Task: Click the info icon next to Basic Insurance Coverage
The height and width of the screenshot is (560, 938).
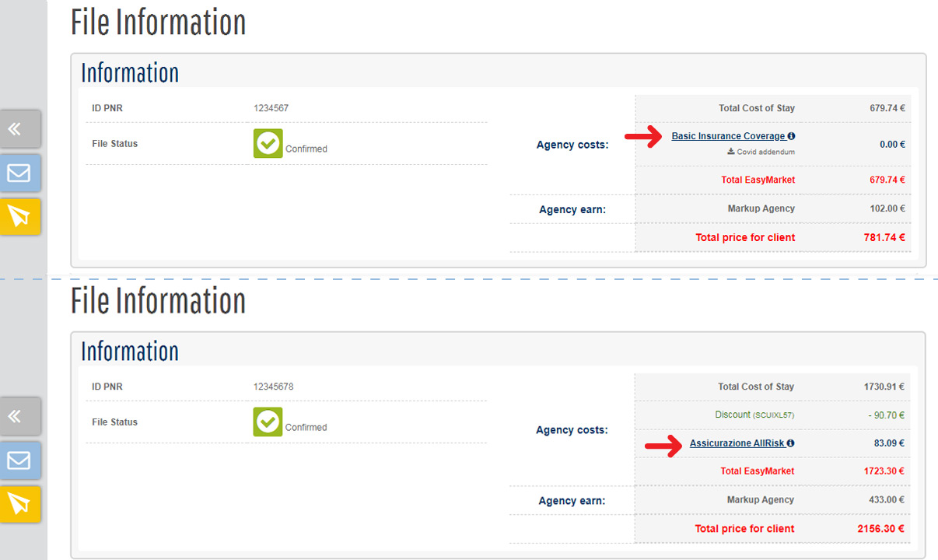Action: click(x=791, y=136)
